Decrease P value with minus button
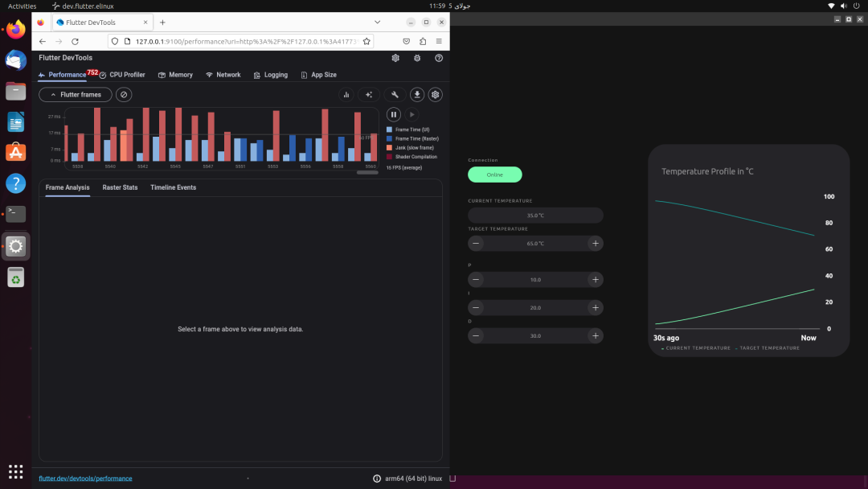 [476, 280]
